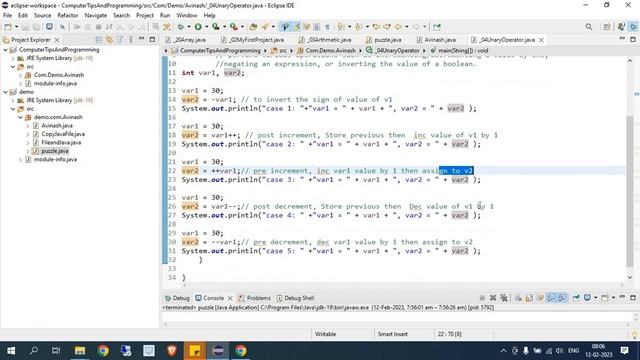Open the Run configurations dropdown arrow
Image resolution: width=640 pixels, height=360 pixels.
tap(206, 27)
